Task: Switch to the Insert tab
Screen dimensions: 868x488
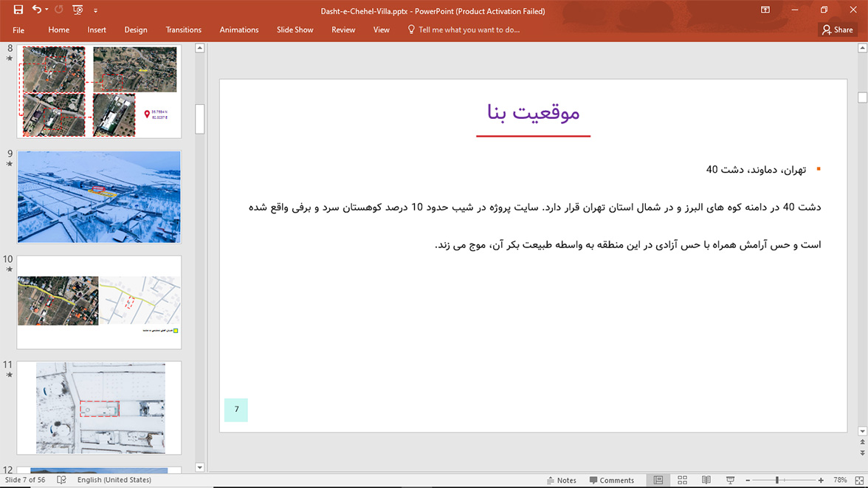Action: pyautogui.click(x=97, y=30)
